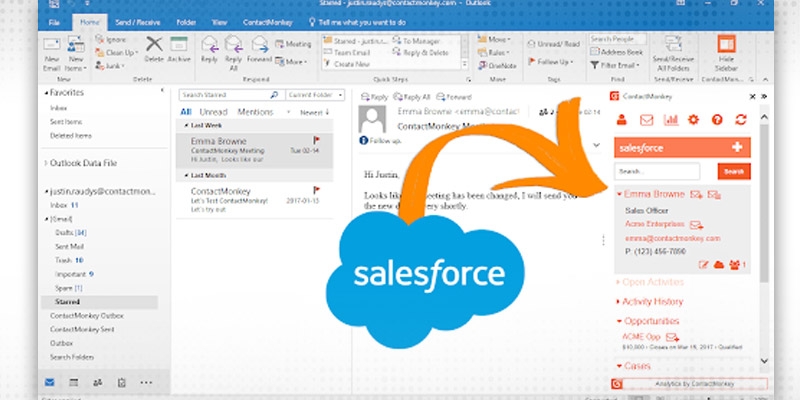Open the Acme Enterprises link
800x400 pixels.
(655, 224)
